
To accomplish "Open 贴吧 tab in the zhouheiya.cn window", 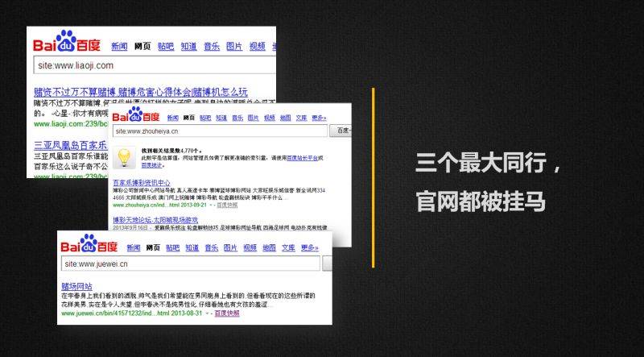I will (205, 118).
